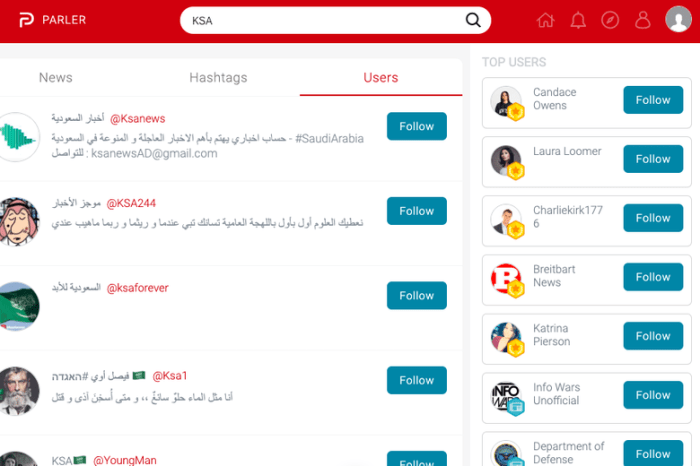This screenshot has width=700, height=466.
Task: Follow the @Ksa1 user
Action: click(417, 380)
